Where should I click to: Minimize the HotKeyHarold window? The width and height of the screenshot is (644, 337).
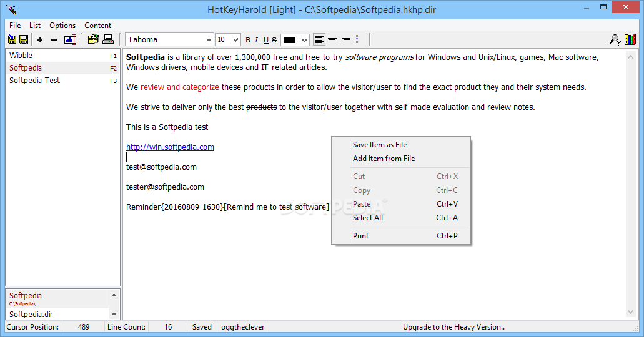click(586, 7)
